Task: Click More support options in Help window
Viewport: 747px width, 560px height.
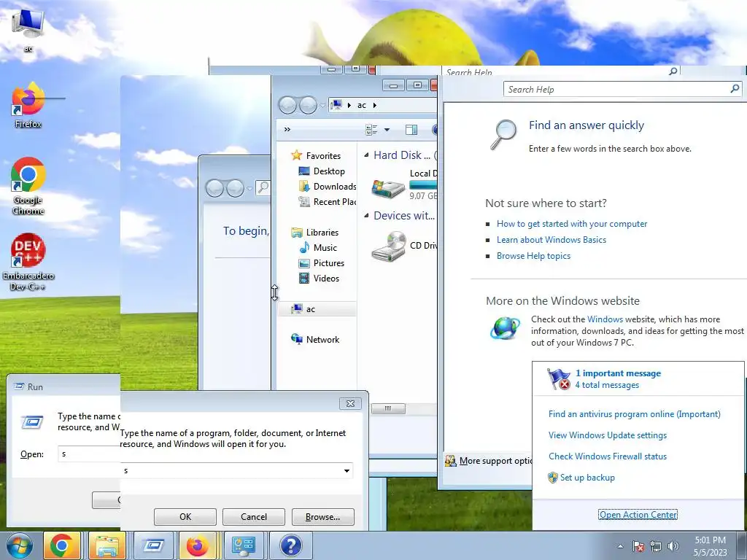Action: tap(495, 461)
